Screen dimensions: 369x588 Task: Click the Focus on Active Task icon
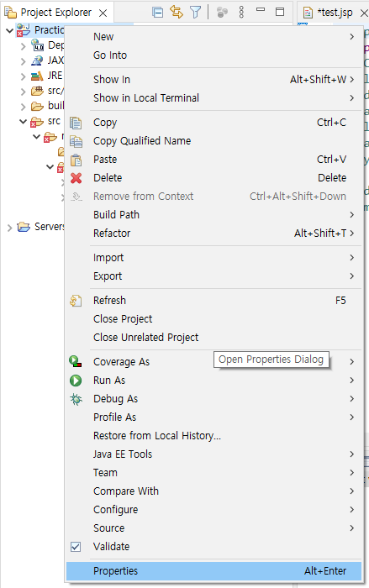222,13
